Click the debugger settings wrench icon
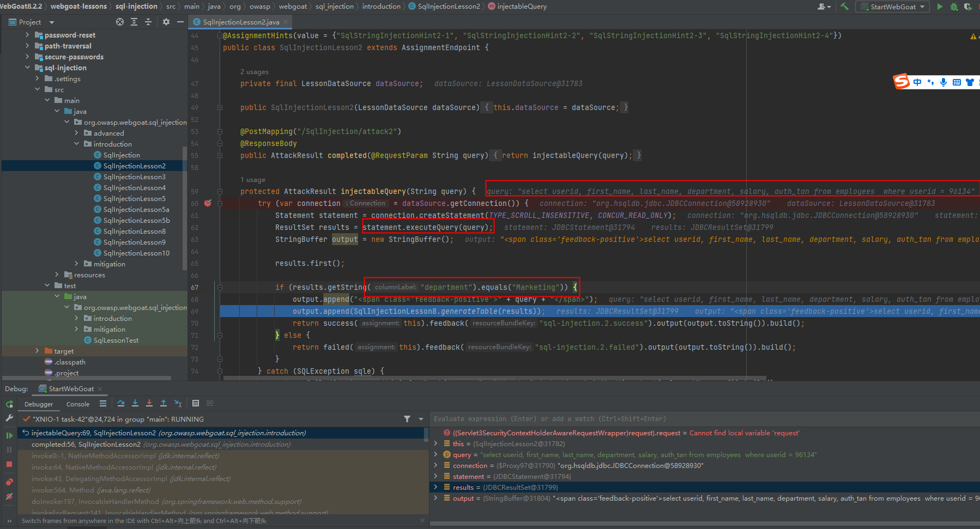Viewport: 980px width, 529px height. 9,418
